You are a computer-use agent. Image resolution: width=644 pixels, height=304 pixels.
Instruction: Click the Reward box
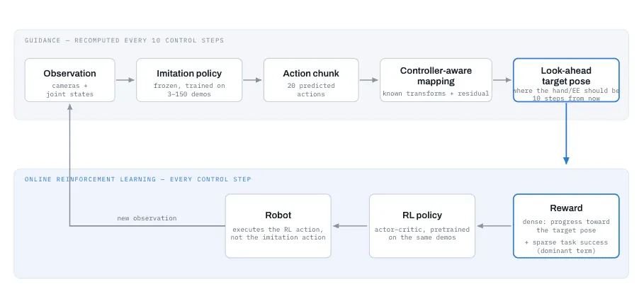pos(566,226)
